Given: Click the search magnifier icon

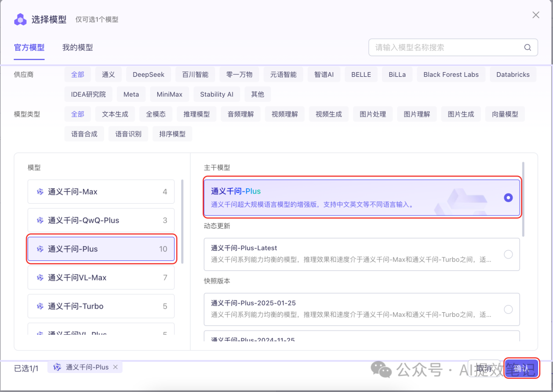Looking at the screenshot, I should coord(527,47).
